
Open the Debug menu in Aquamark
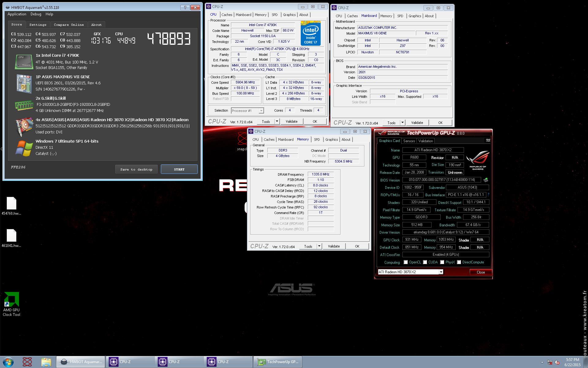point(36,14)
